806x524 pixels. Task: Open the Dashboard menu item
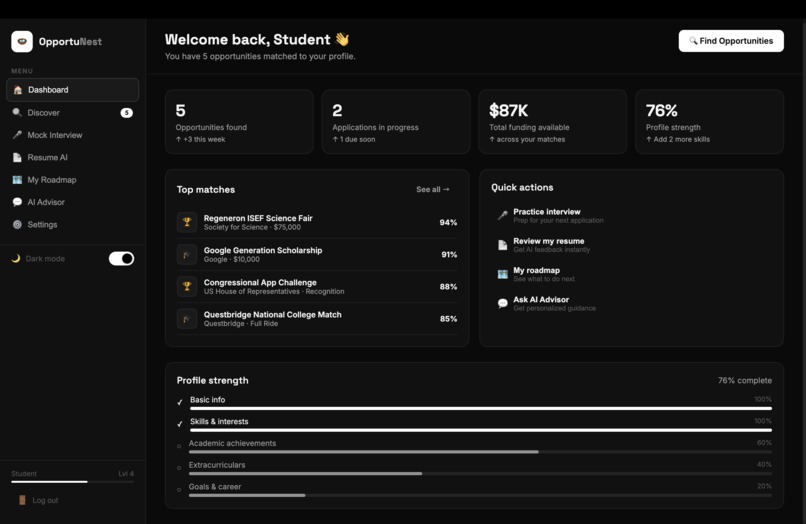click(72, 90)
